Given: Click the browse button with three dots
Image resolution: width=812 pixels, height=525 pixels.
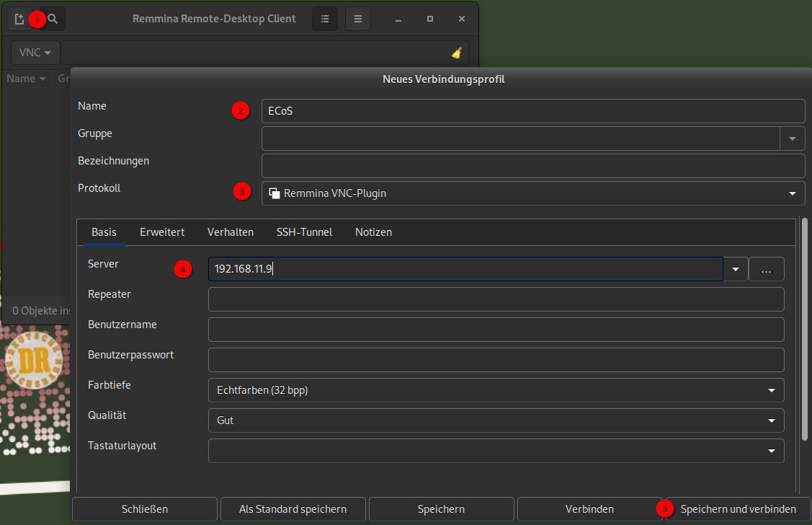Looking at the screenshot, I should (766, 269).
